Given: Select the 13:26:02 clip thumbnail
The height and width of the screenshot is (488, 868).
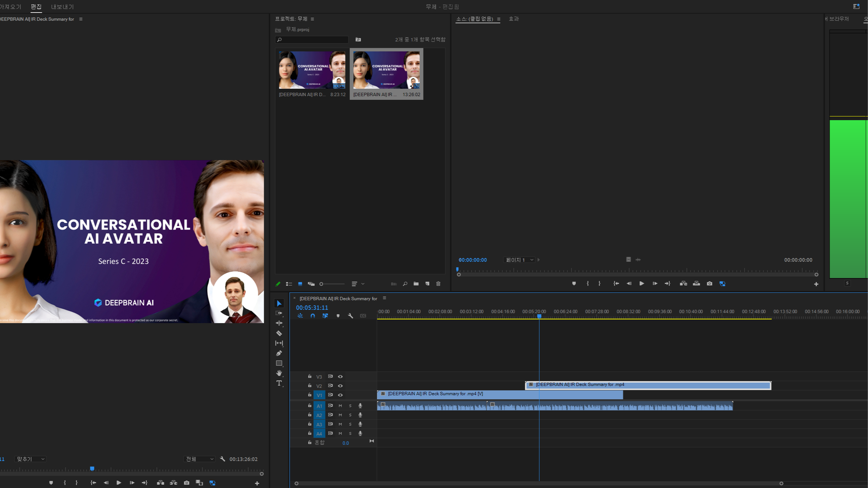Looking at the screenshot, I should coord(386,70).
